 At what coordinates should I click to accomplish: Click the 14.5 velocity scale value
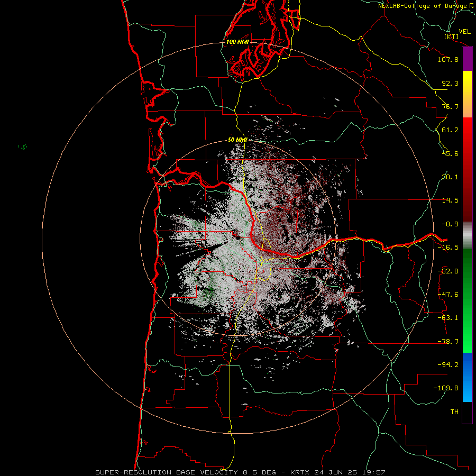click(x=450, y=200)
